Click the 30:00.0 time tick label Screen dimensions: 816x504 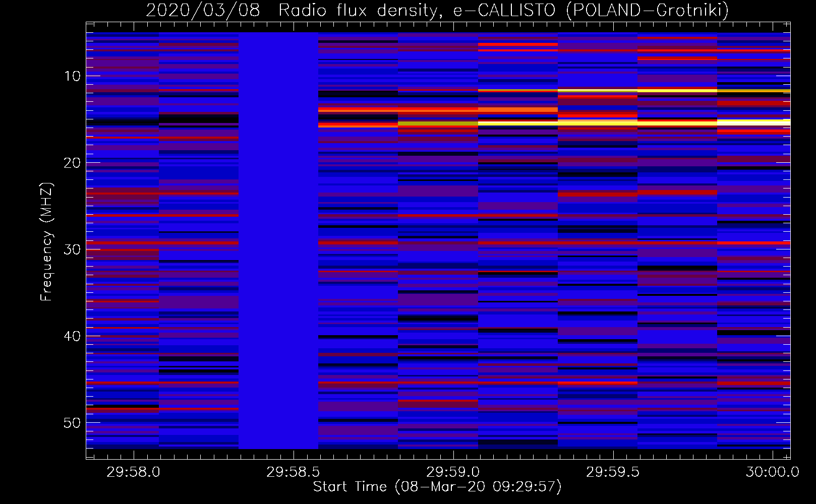tap(773, 472)
